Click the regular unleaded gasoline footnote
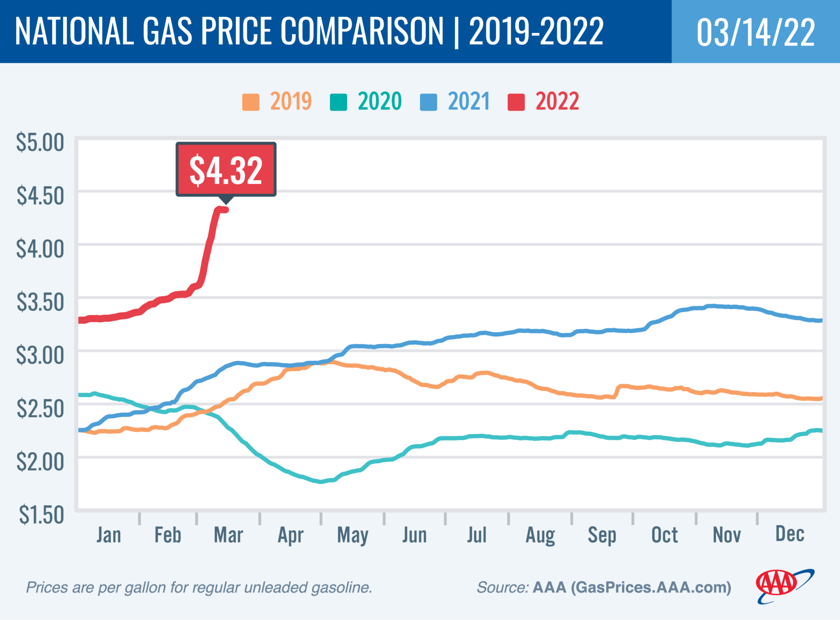This screenshot has width=840, height=620. click(x=199, y=588)
